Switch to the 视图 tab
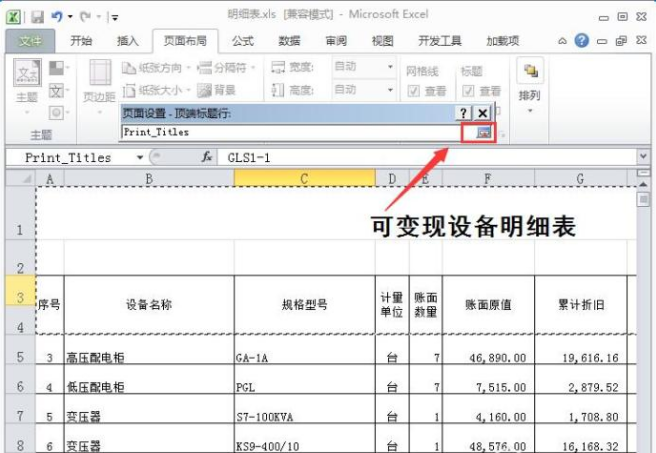 [382, 41]
